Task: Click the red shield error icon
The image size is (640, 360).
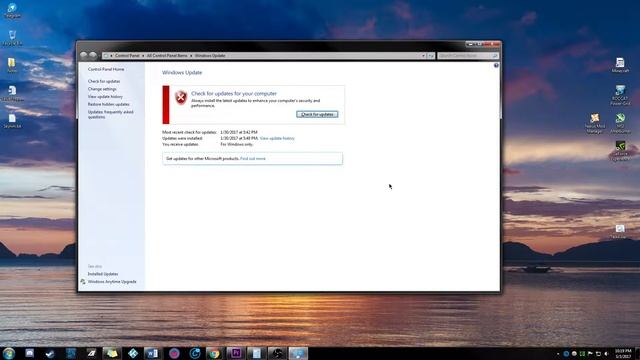Action: pyautogui.click(x=181, y=98)
